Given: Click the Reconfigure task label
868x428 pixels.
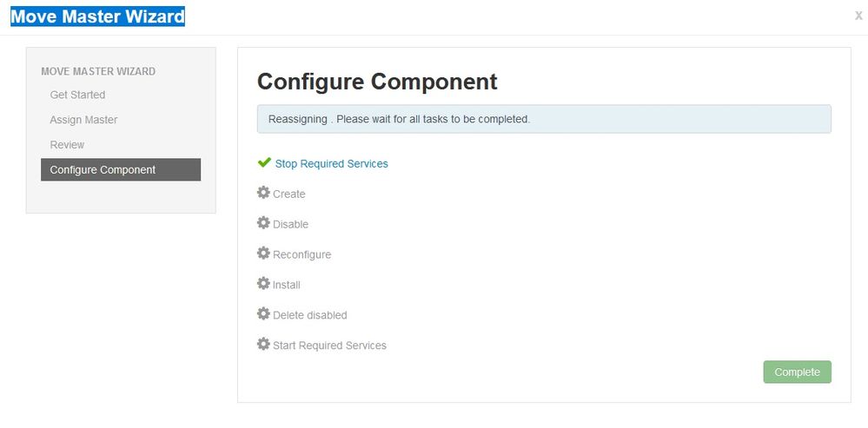Looking at the screenshot, I should [x=301, y=255].
